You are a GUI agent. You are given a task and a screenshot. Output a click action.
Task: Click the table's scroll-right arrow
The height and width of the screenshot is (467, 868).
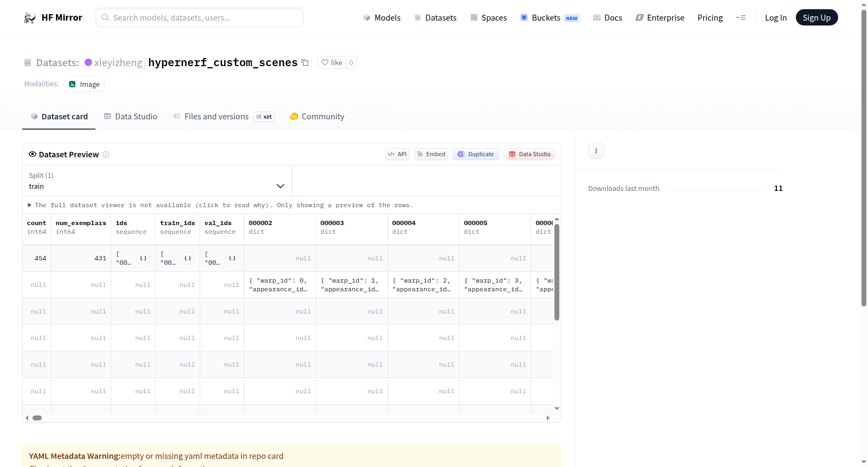click(x=548, y=418)
